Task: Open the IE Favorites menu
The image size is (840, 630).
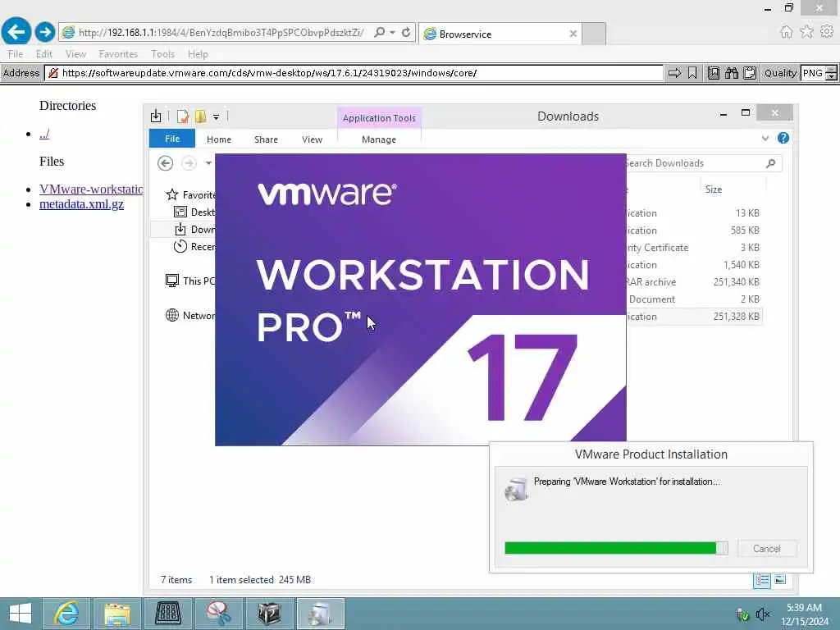Action: pyautogui.click(x=118, y=54)
